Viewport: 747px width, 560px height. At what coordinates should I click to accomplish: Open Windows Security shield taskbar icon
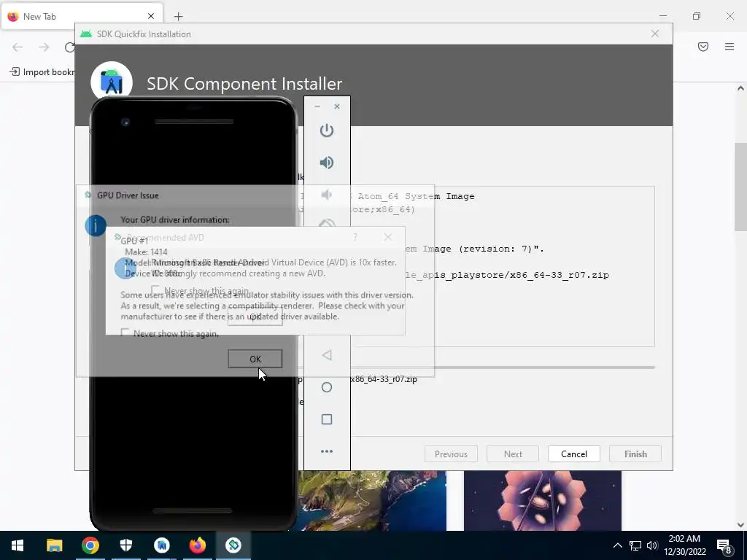point(125,545)
